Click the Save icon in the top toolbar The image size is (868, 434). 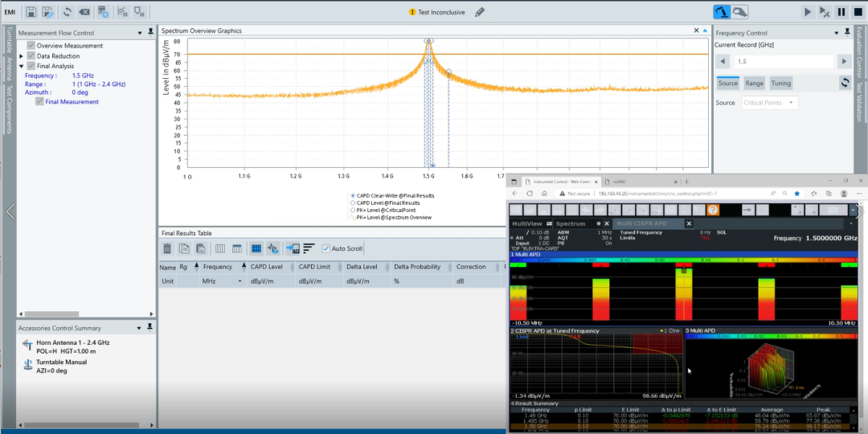[x=31, y=11]
